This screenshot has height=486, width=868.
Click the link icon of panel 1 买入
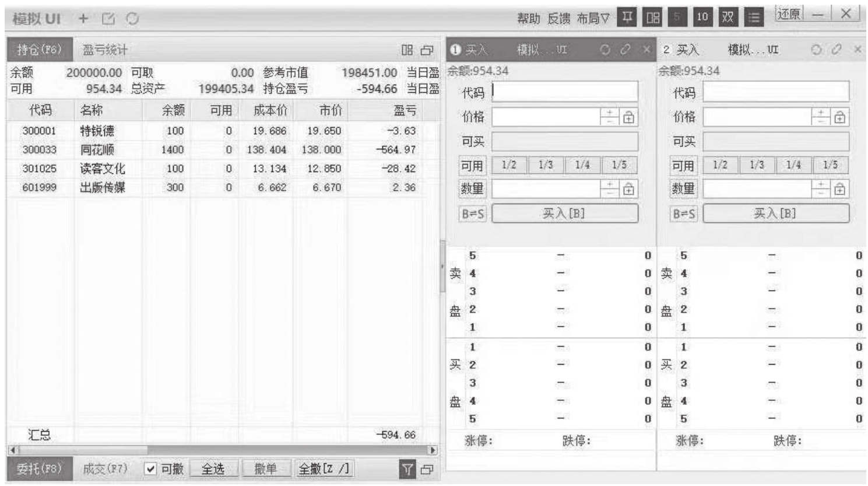[x=625, y=50]
